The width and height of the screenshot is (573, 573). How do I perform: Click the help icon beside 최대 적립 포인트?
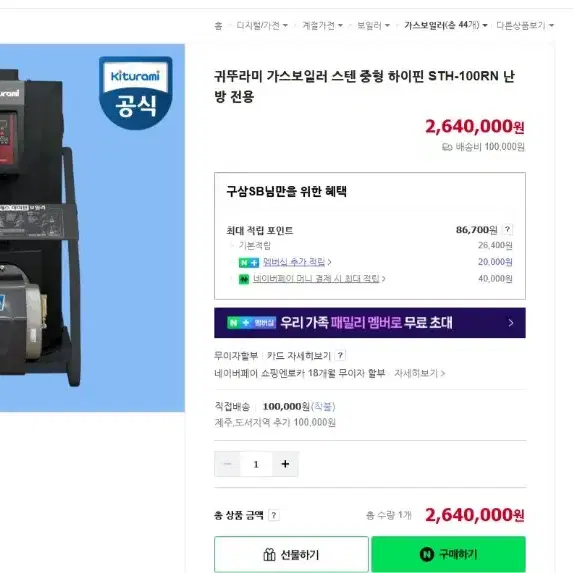pos(508,229)
